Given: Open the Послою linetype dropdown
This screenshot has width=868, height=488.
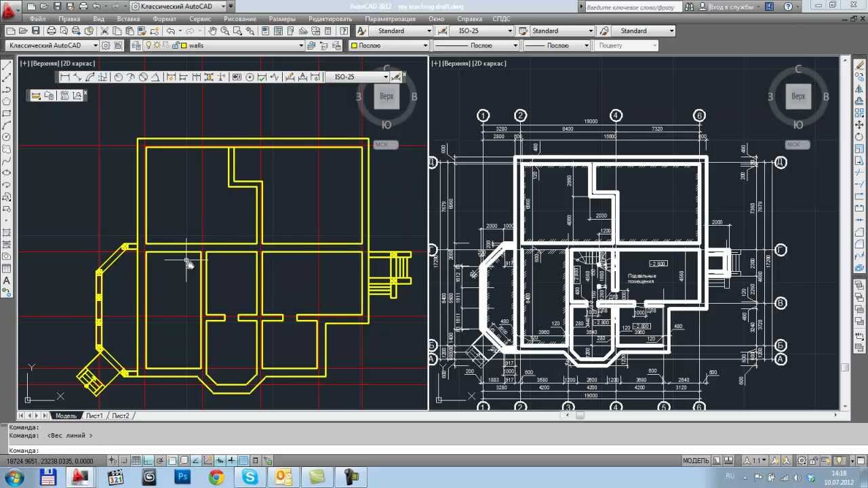Looking at the screenshot, I should coord(475,45).
